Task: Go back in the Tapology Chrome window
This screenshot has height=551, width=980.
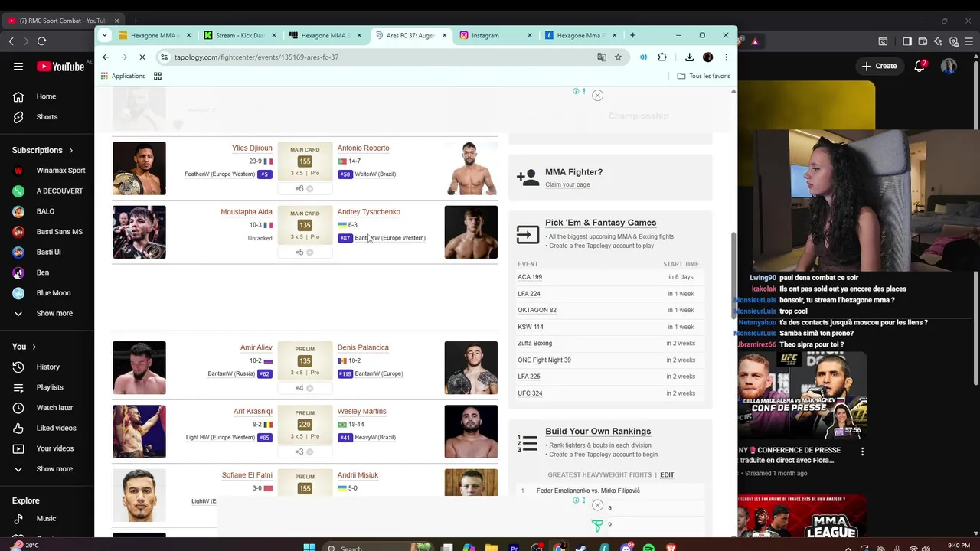Action: (106, 57)
